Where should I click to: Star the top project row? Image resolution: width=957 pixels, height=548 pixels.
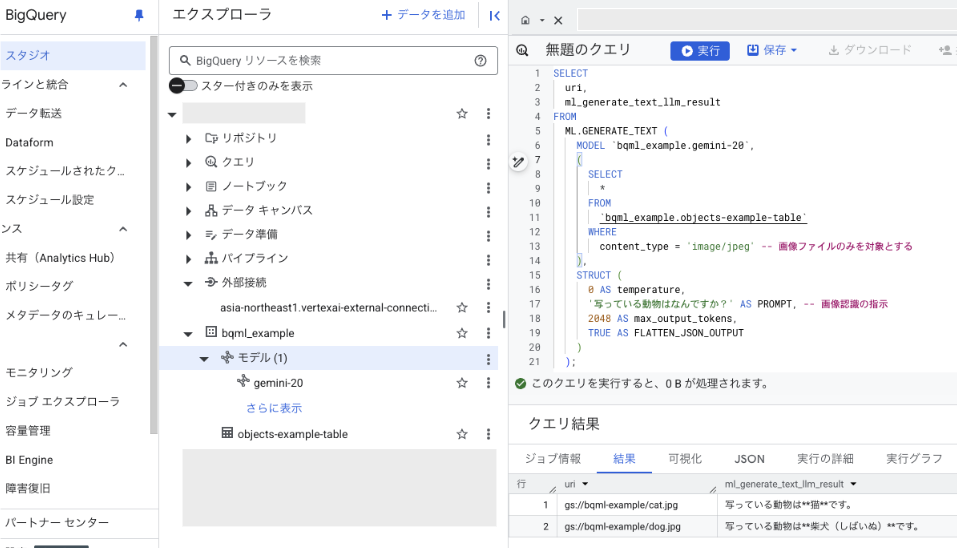(x=462, y=114)
